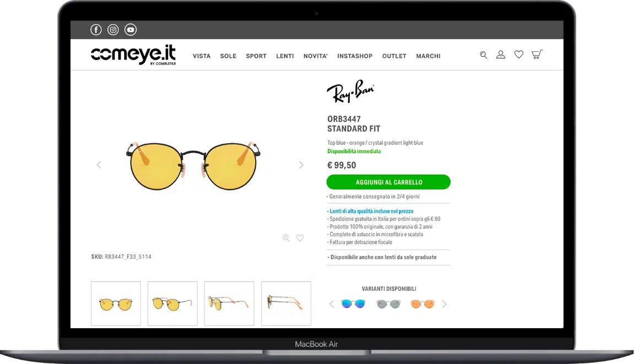Open the Instagram profile icon
Viewport: 634px width, 364px height.
click(113, 30)
